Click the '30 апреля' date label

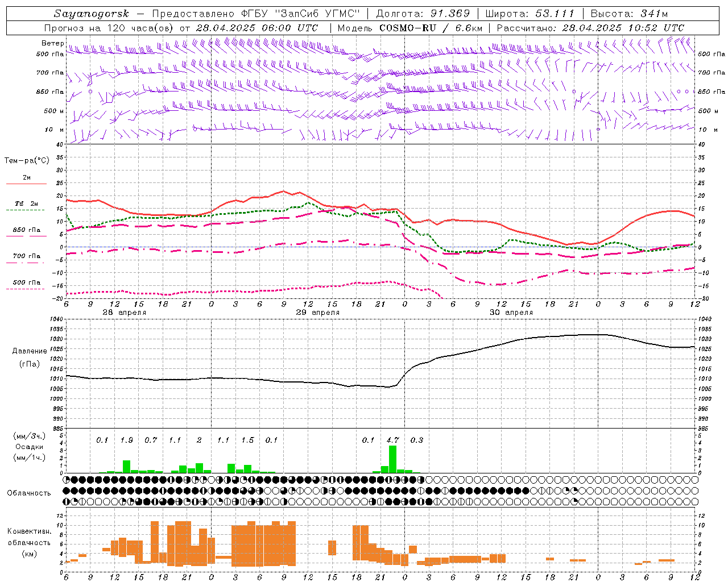click(x=511, y=313)
